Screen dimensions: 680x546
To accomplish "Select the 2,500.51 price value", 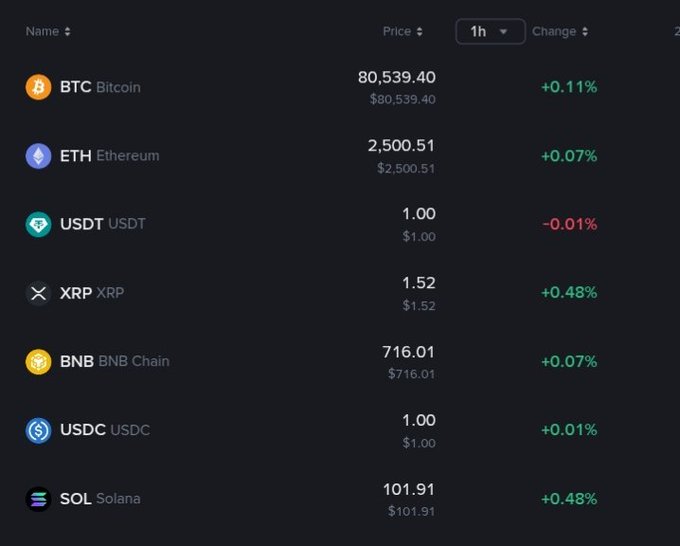I will [x=401, y=146].
